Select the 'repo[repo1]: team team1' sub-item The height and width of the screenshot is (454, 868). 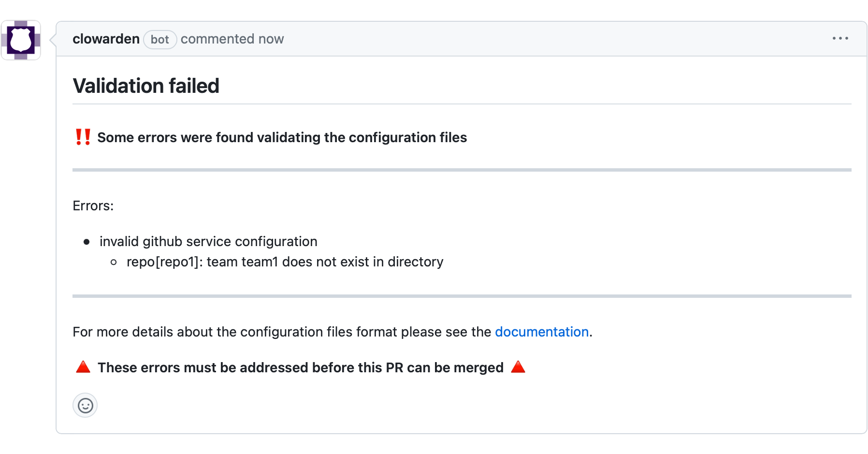(x=285, y=262)
